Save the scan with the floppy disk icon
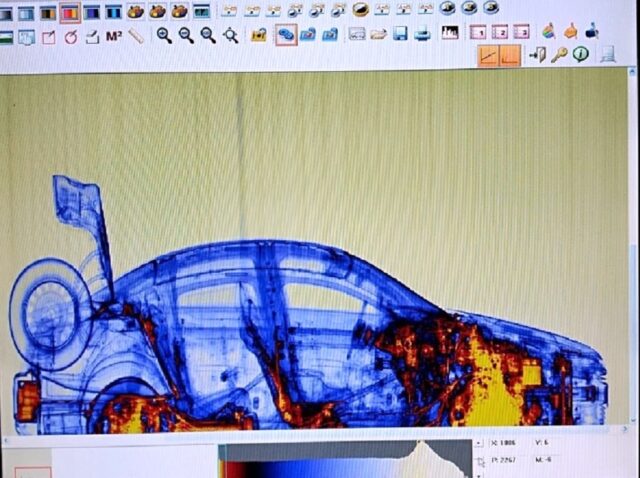The image size is (640, 478). (x=400, y=34)
